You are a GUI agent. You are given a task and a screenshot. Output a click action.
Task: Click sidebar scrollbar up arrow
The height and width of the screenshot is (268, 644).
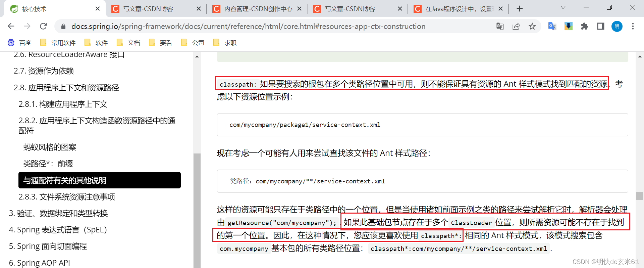197,56
